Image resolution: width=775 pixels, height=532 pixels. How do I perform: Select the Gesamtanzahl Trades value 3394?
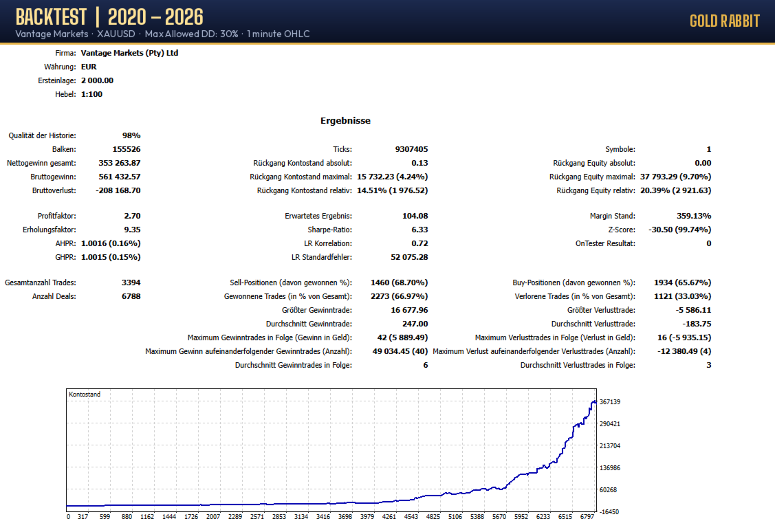(131, 282)
